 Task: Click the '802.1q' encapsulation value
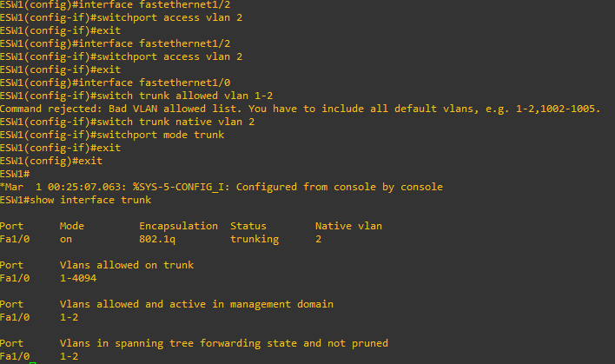pyautogui.click(x=157, y=239)
